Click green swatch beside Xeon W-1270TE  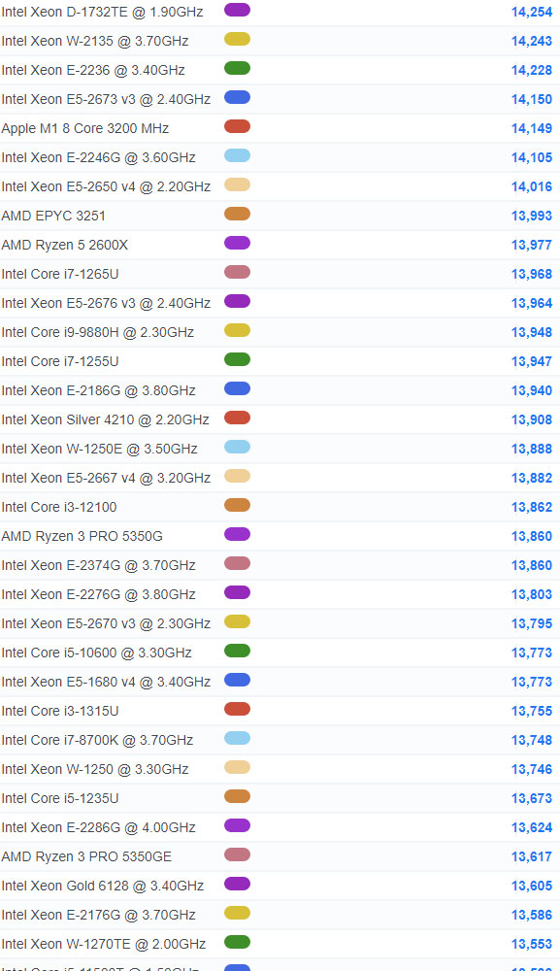tap(237, 941)
